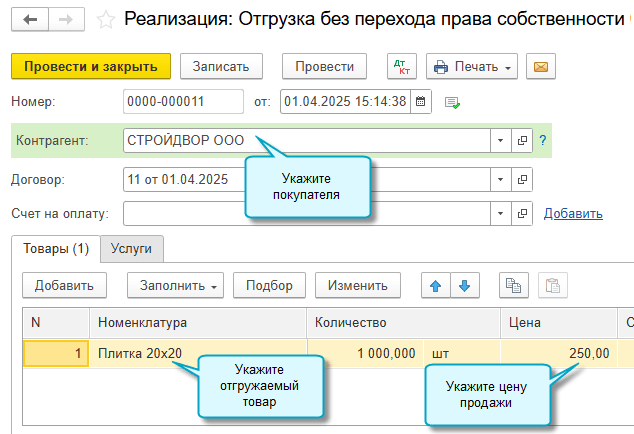634x434 pixels.
Task: Open the Договор record with open-form icon
Action: tap(522, 179)
